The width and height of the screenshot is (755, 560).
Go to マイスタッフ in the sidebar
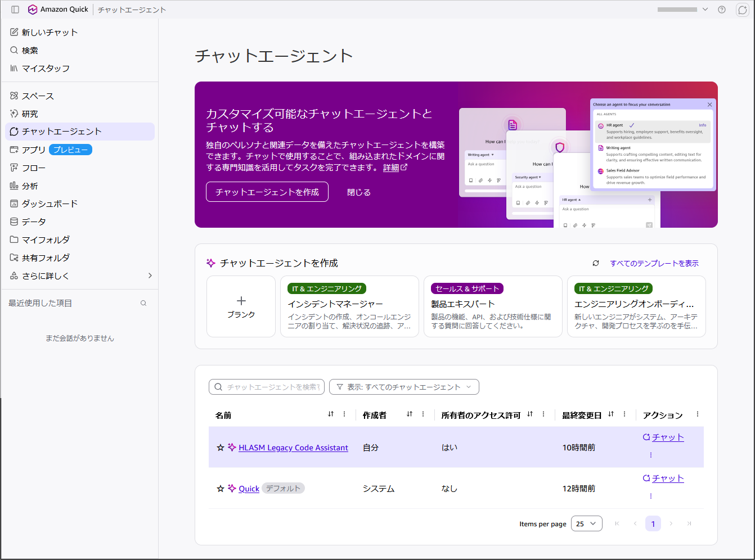(40, 69)
